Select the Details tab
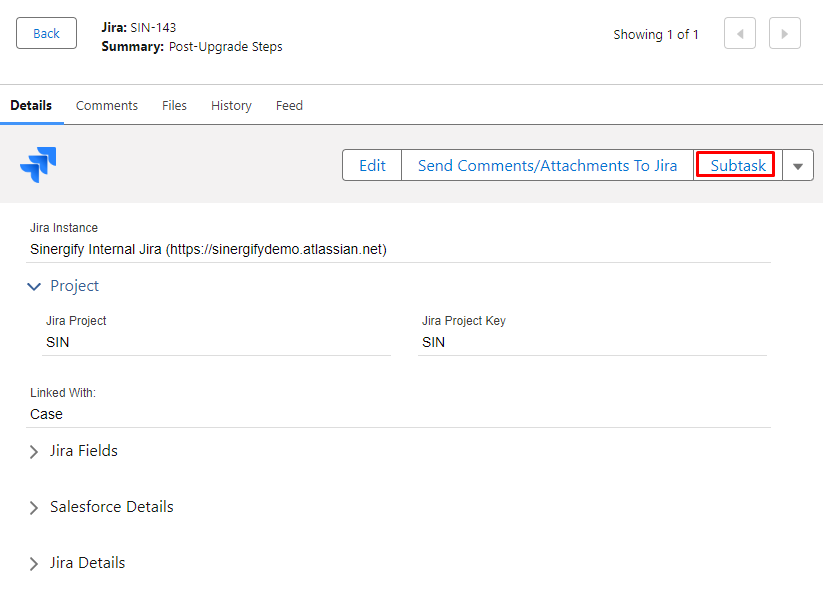 point(31,105)
